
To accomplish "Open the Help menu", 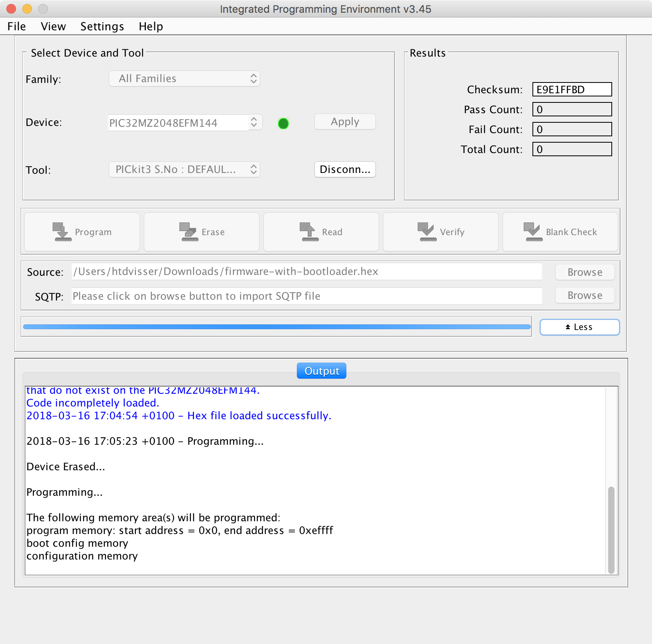I will point(151,26).
